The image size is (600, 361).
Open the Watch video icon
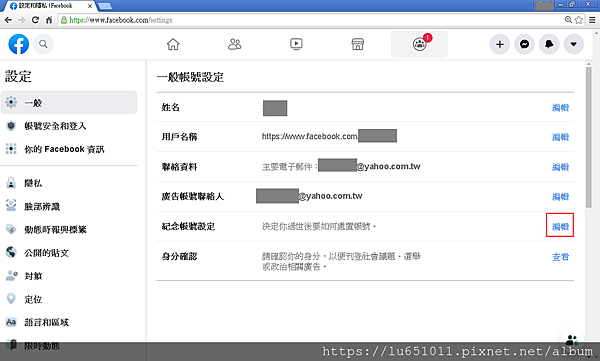(x=296, y=44)
